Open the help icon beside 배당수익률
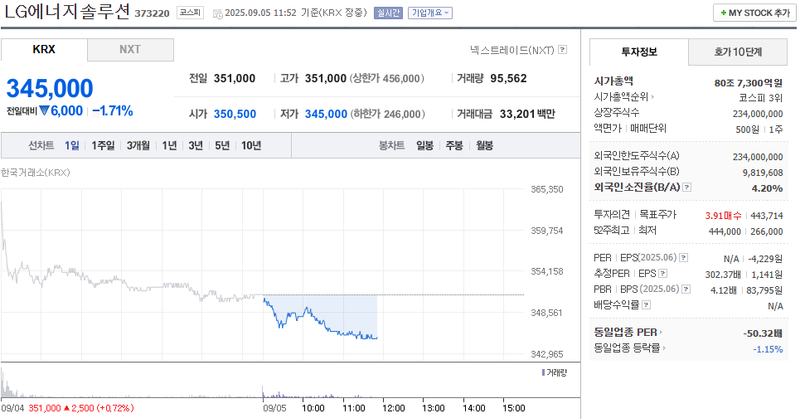This screenshot has width=800, height=419. 646,305
